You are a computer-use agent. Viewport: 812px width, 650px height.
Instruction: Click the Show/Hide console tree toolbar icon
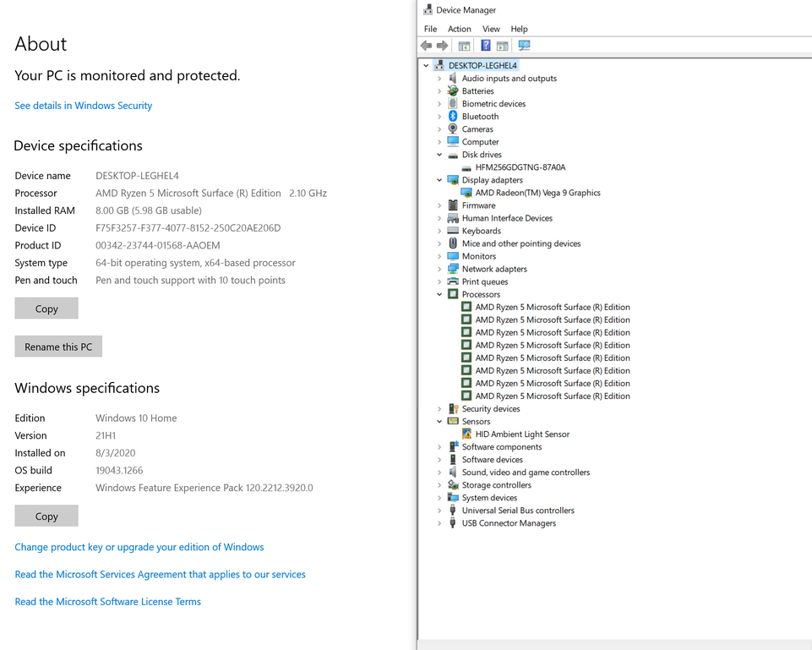point(464,46)
